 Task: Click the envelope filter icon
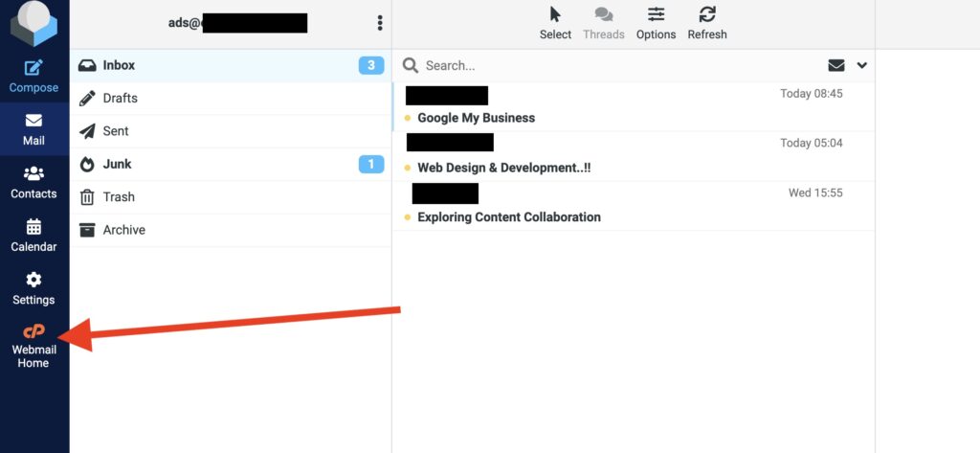point(836,65)
